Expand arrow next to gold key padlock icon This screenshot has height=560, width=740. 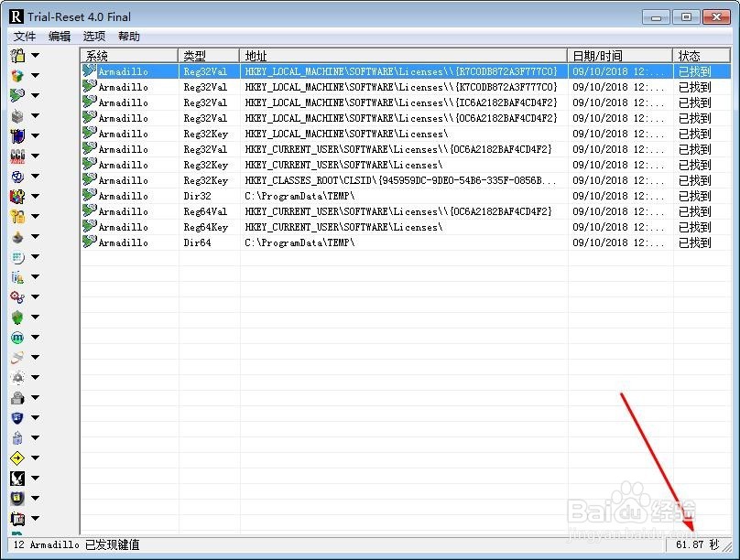point(36,216)
